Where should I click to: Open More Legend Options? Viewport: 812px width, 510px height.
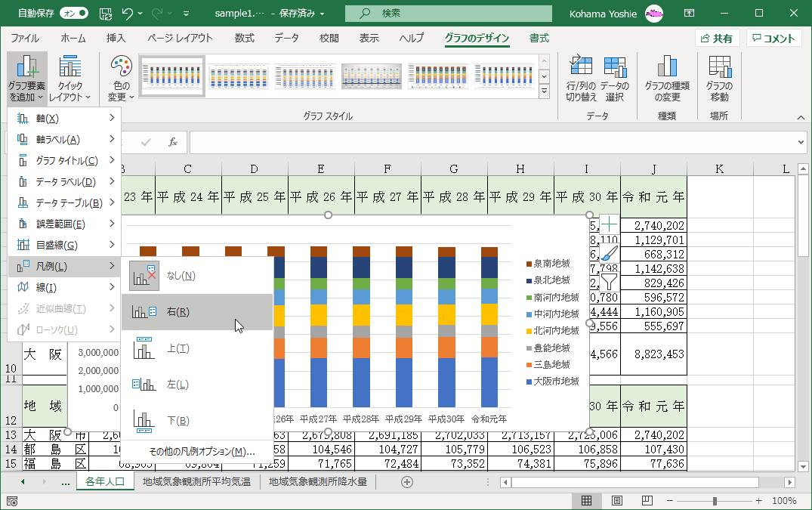point(201,451)
